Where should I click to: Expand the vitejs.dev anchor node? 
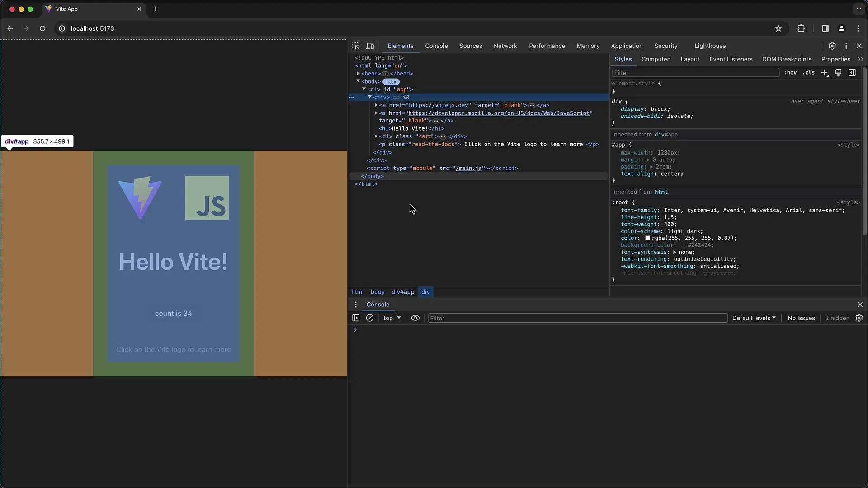pos(376,105)
